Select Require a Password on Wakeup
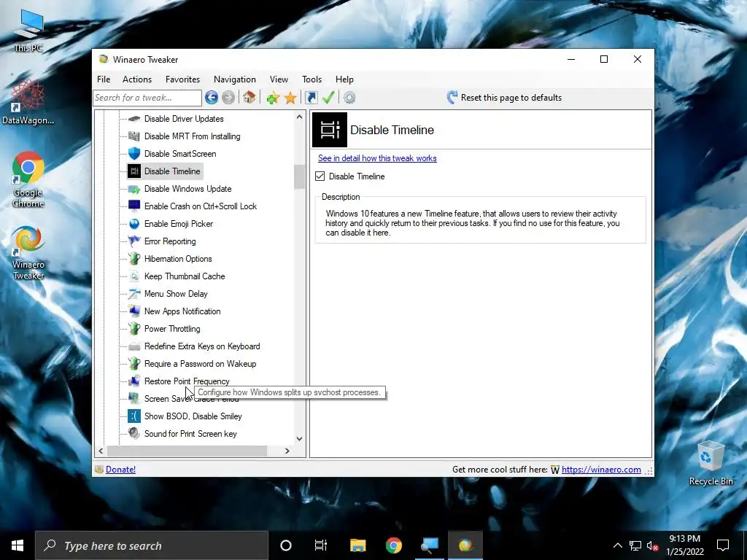The height and width of the screenshot is (560, 747). pyautogui.click(x=200, y=364)
